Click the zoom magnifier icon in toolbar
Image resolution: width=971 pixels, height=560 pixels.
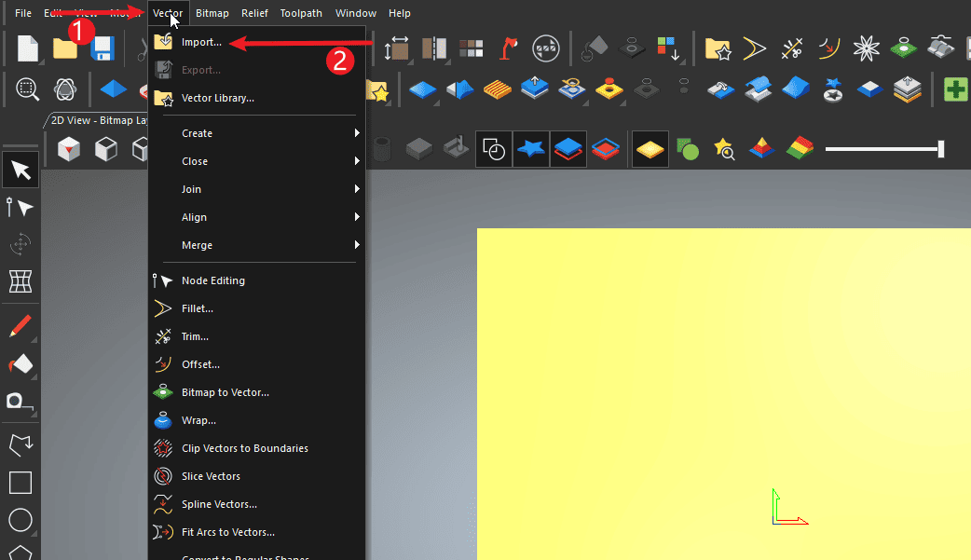[28, 89]
